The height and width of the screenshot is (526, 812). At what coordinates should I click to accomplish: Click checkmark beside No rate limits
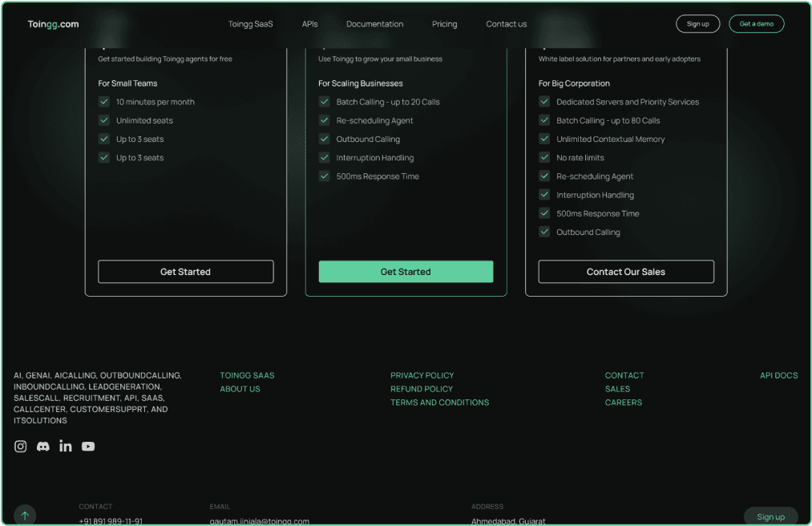click(x=544, y=157)
